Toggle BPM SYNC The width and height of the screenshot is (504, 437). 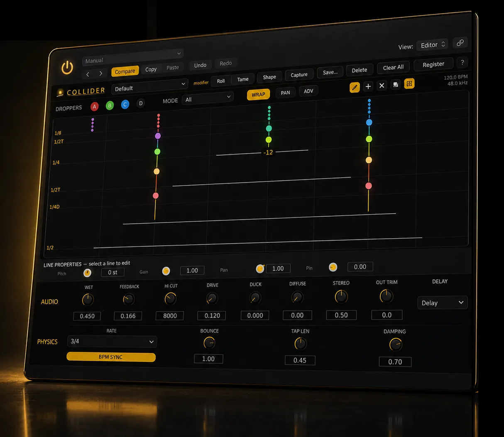click(111, 357)
